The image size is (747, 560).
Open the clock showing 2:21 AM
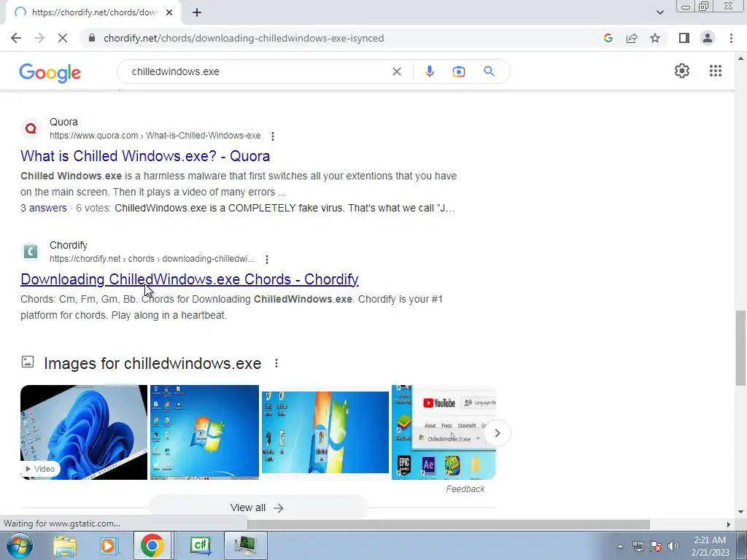click(710, 546)
